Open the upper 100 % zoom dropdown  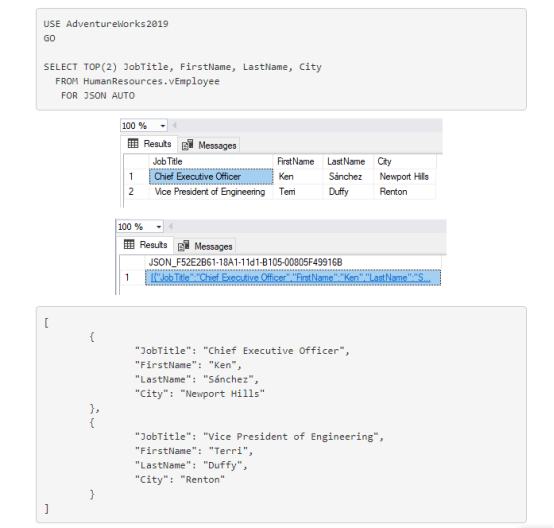[x=163, y=126]
